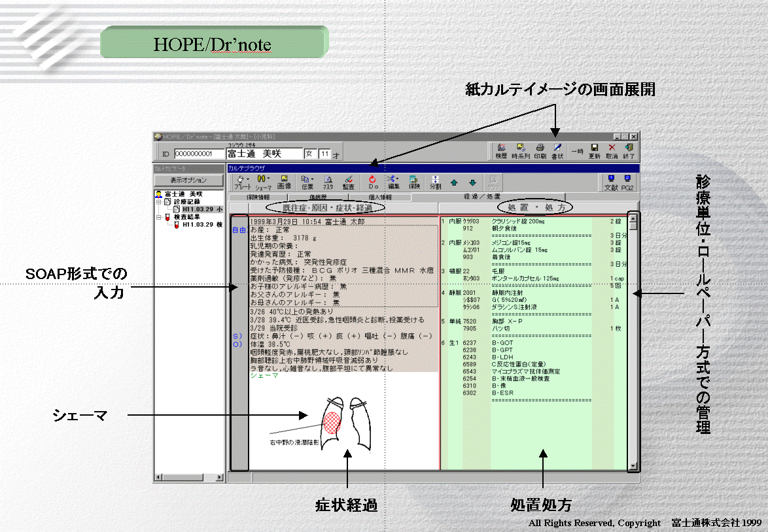Switch to the 個人情報 tab
Viewport: 768px width, 532px height.
pyautogui.click(x=379, y=197)
